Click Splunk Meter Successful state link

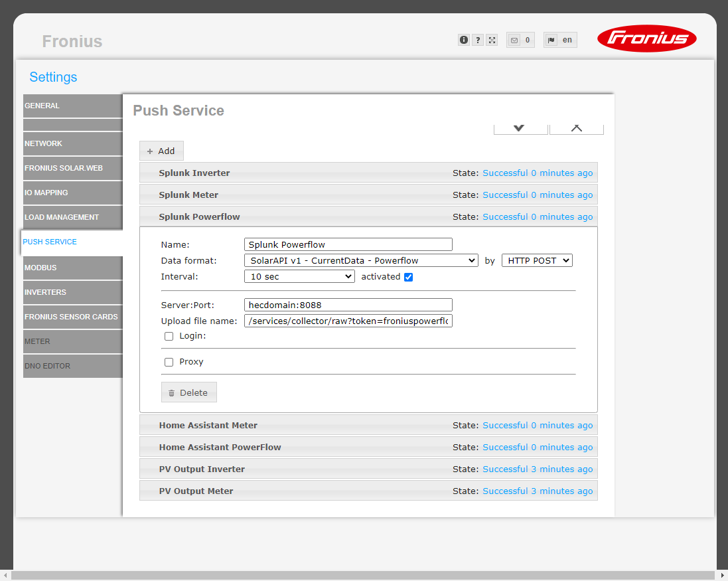538,195
